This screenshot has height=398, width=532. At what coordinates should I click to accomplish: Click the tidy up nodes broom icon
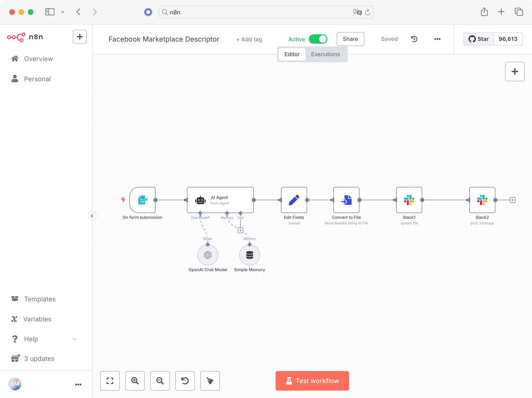tap(210, 381)
